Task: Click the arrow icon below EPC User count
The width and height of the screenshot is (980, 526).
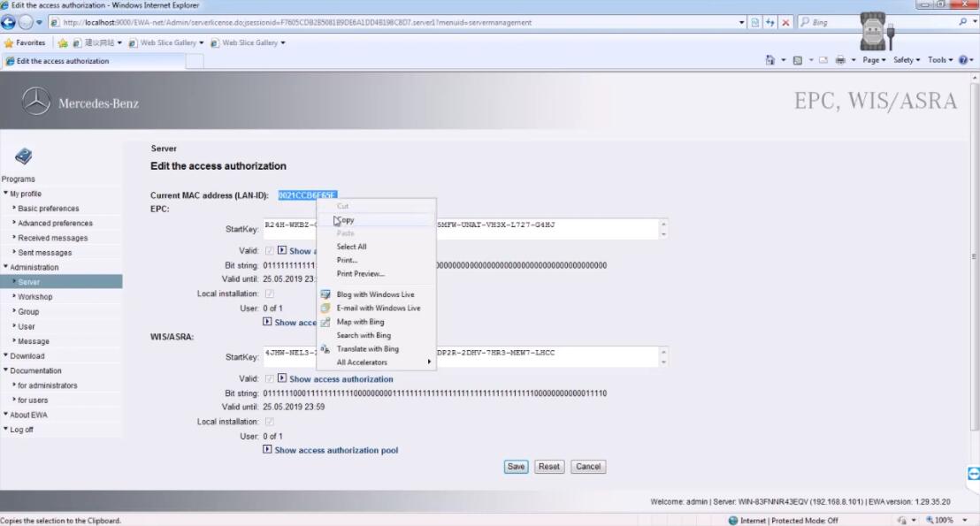Action: 267,323
